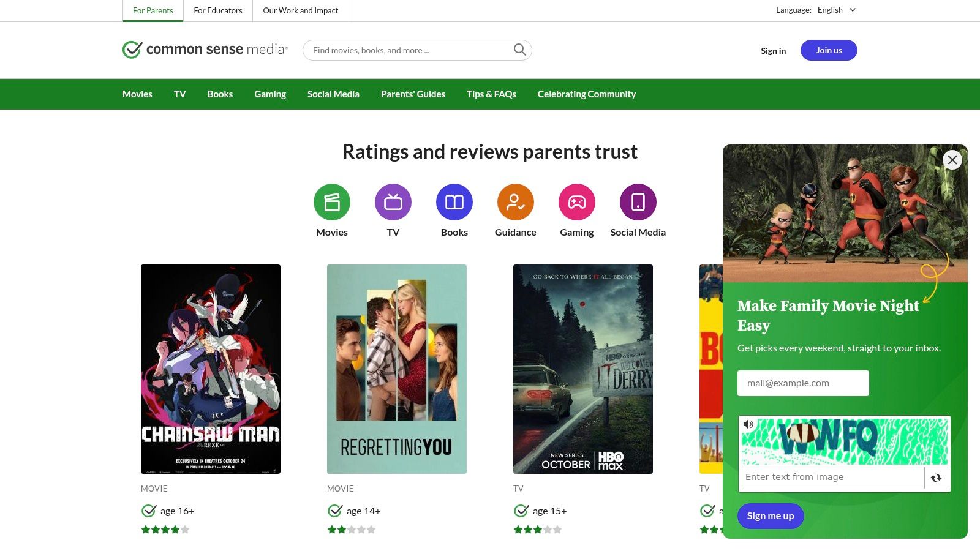This screenshot has width=980, height=551.
Task: Open the Movies menu in green navbar
Action: click(137, 94)
